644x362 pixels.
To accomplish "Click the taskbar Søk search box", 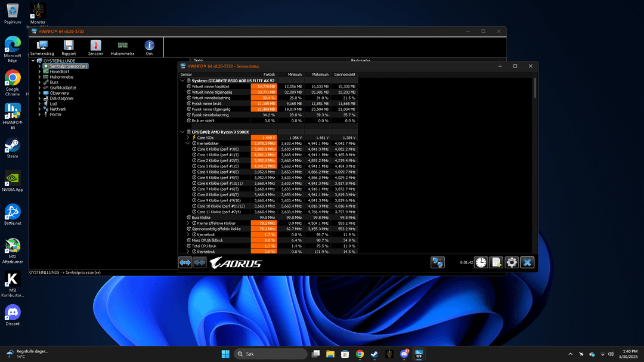I will (x=271, y=354).
